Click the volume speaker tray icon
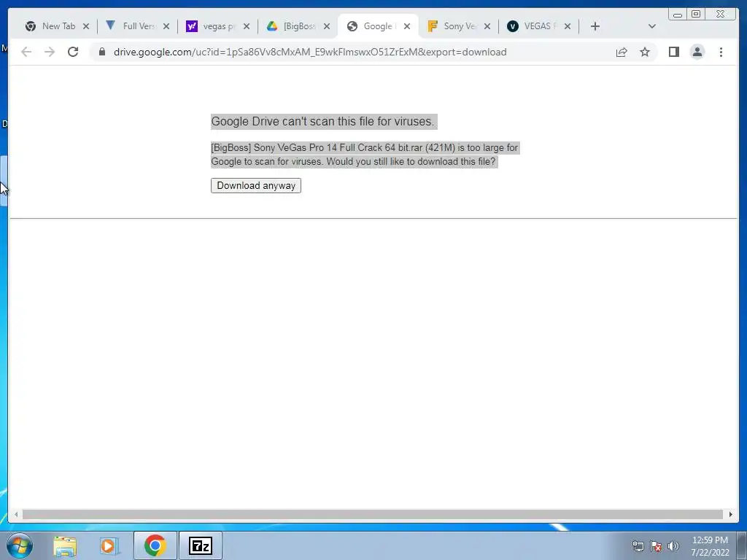Image resolution: width=747 pixels, height=560 pixels. 673,546
